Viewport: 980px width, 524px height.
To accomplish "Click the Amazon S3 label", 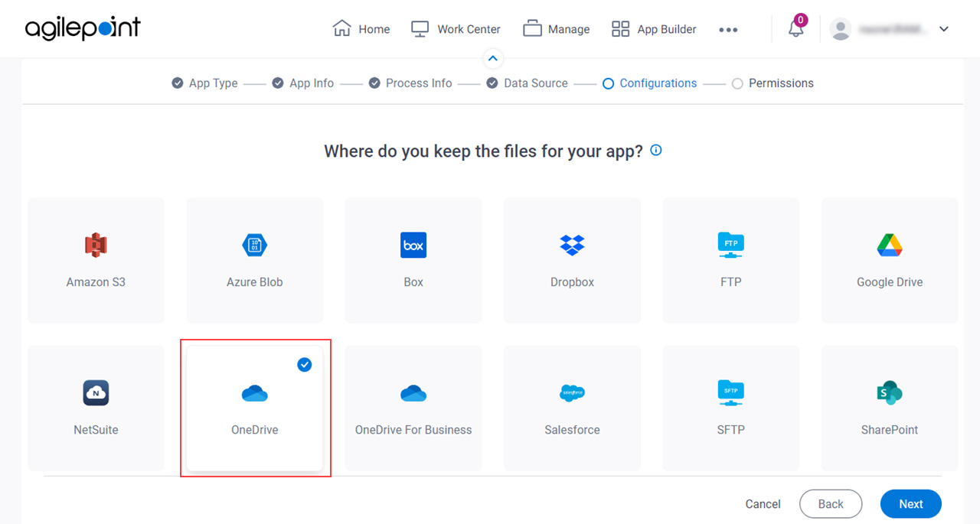I will (96, 282).
